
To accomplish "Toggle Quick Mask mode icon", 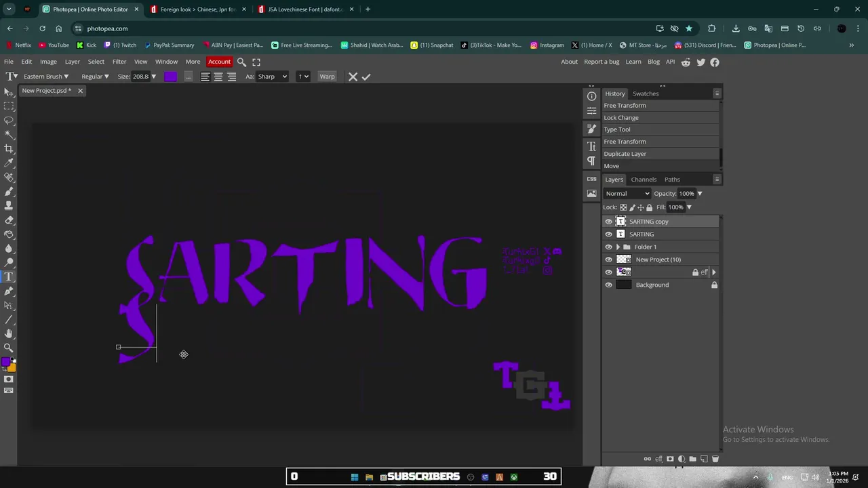I will click(9, 380).
